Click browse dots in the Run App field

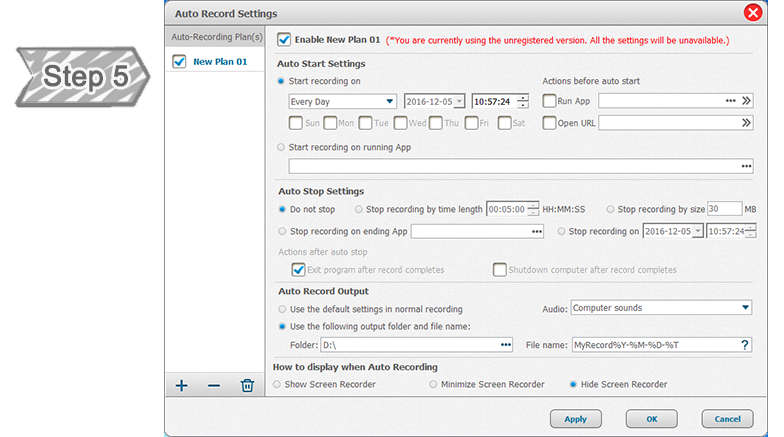tap(730, 101)
